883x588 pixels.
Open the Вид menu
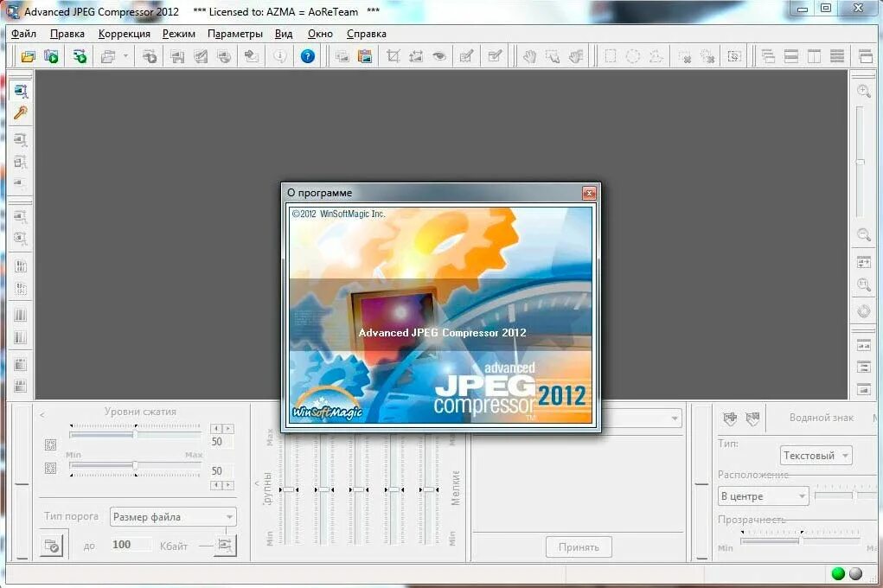click(284, 34)
